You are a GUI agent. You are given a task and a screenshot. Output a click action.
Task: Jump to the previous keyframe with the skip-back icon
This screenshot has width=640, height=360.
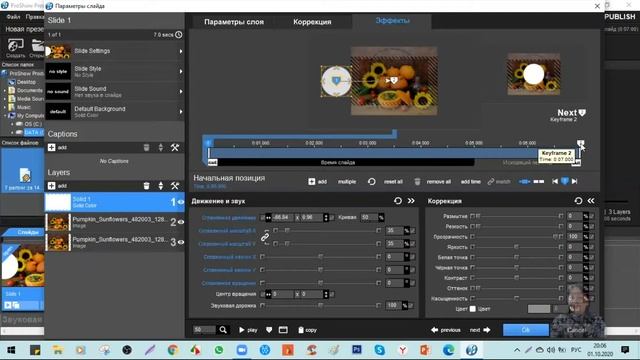[555, 181]
